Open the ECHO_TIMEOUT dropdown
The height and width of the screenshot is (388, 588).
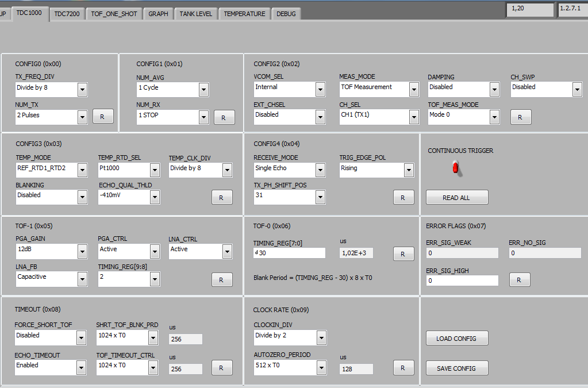(x=51, y=368)
